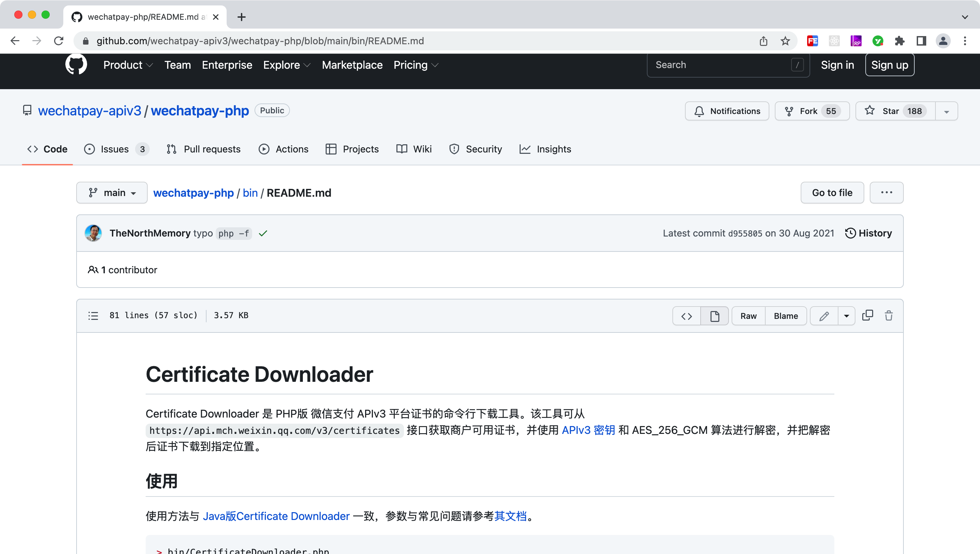Click the Raw button

748,316
